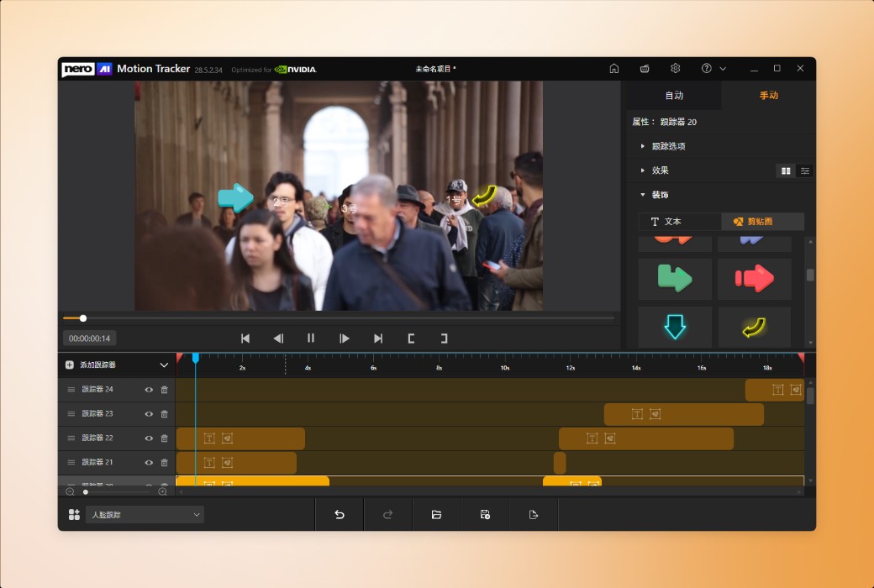Select the red arrow clipart decoration
The width and height of the screenshot is (874, 588).
click(x=754, y=279)
